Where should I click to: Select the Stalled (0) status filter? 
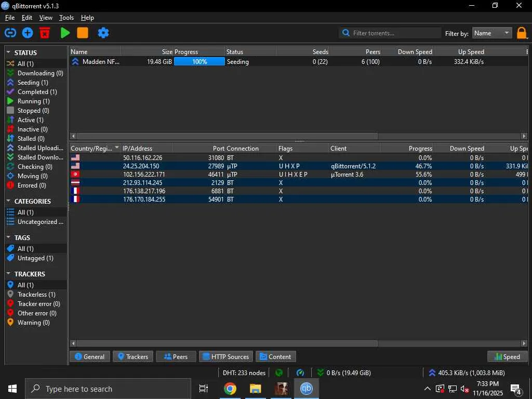36,138
